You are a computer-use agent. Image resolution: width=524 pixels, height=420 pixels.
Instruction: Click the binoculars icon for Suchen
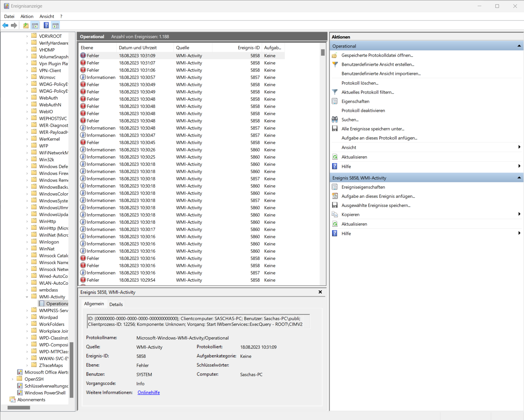click(x=335, y=120)
